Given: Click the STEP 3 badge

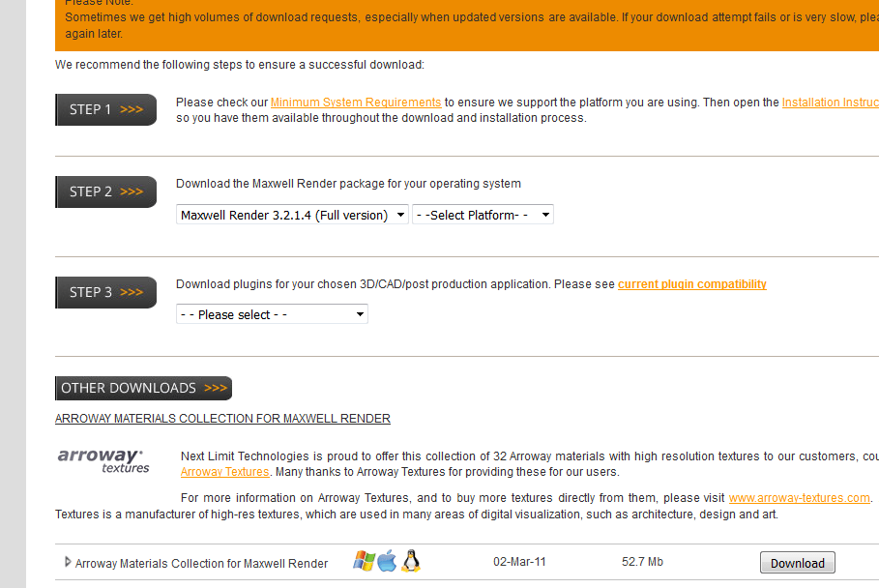Looking at the screenshot, I should (x=105, y=292).
